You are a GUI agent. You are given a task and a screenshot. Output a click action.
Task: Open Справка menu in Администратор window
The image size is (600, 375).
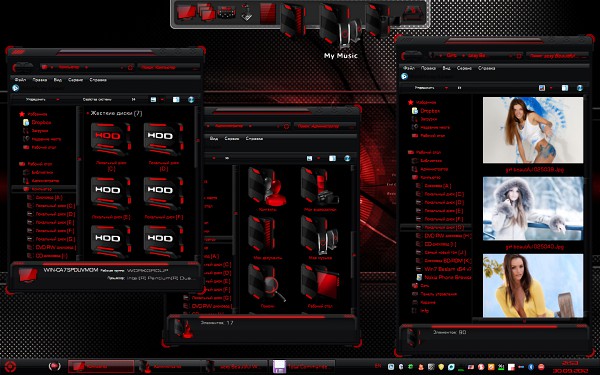(254, 139)
